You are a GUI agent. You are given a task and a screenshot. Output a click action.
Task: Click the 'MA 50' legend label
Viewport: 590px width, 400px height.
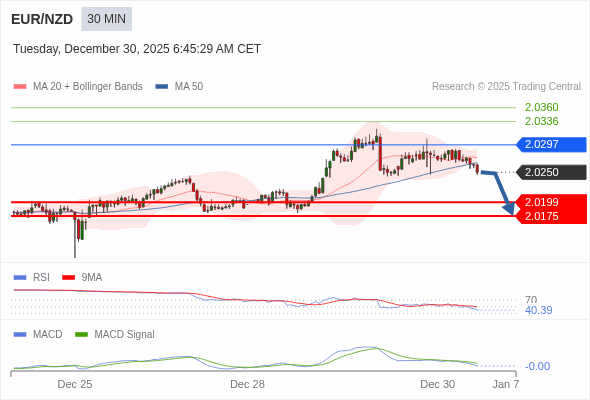pos(189,87)
